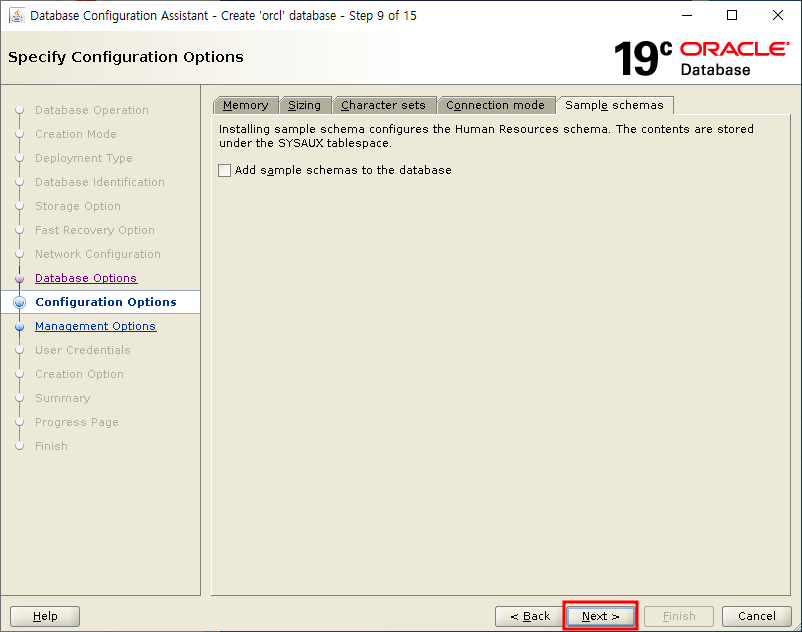Click the User Credentials step
The width and height of the screenshot is (802, 632).
pos(83,350)
